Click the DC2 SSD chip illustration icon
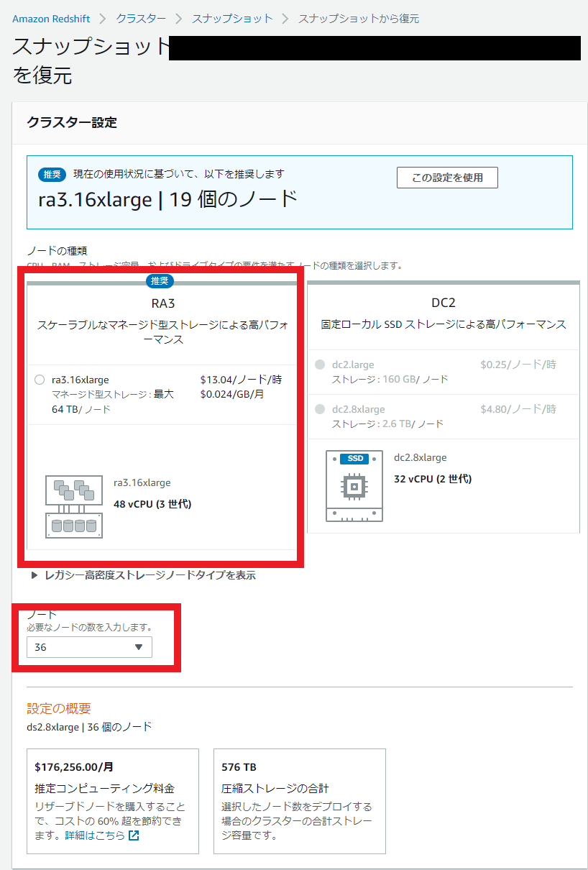Image resolution: width=588 pixels, height=870 pixels. (354, 486)
